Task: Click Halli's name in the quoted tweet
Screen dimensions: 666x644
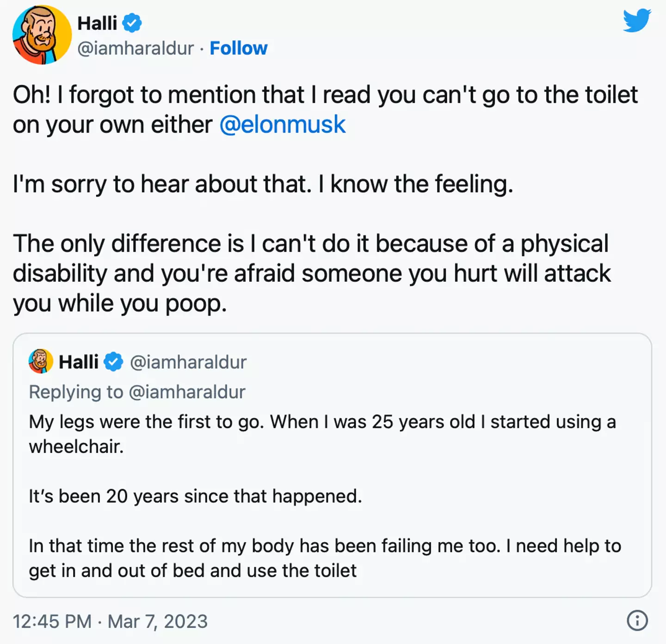Action: pos(79,362)
